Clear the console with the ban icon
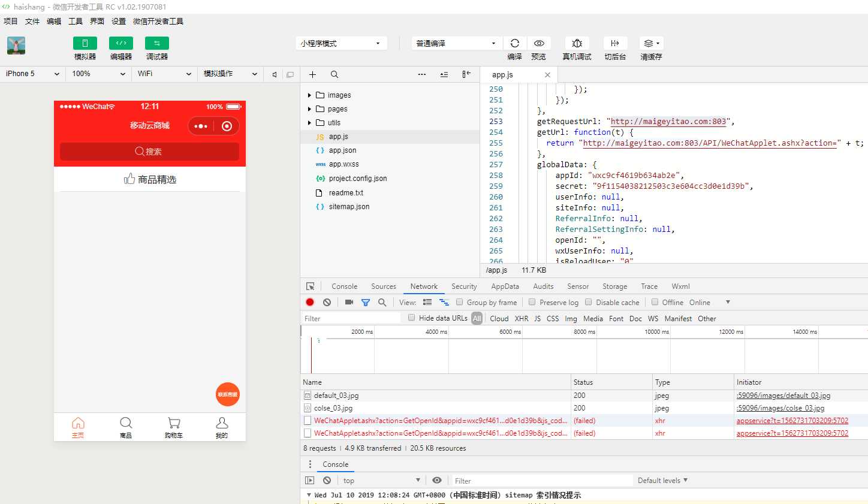 [327, 480]
